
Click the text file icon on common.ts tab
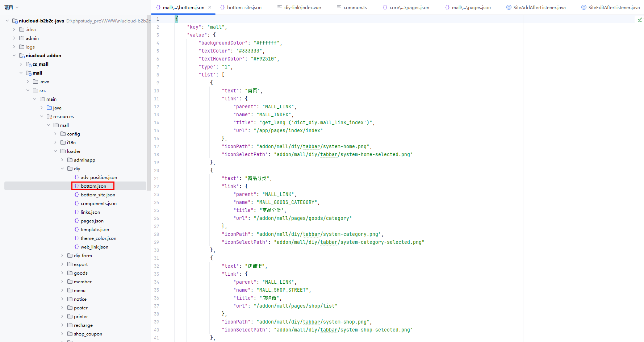pos(339,7)
